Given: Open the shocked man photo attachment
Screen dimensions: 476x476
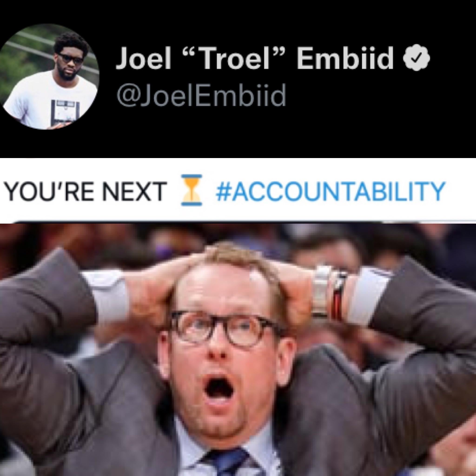Looking at the screenshot, I should (238, 349).
